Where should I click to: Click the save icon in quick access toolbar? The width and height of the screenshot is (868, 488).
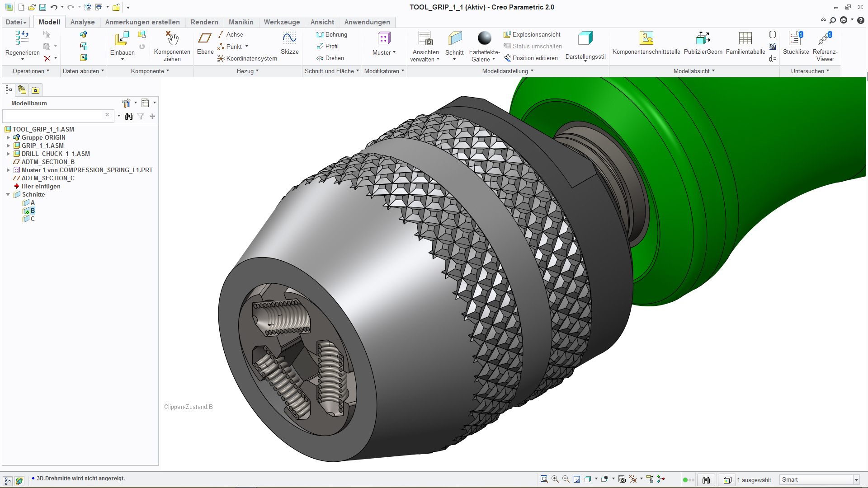[x=42, y=7]
